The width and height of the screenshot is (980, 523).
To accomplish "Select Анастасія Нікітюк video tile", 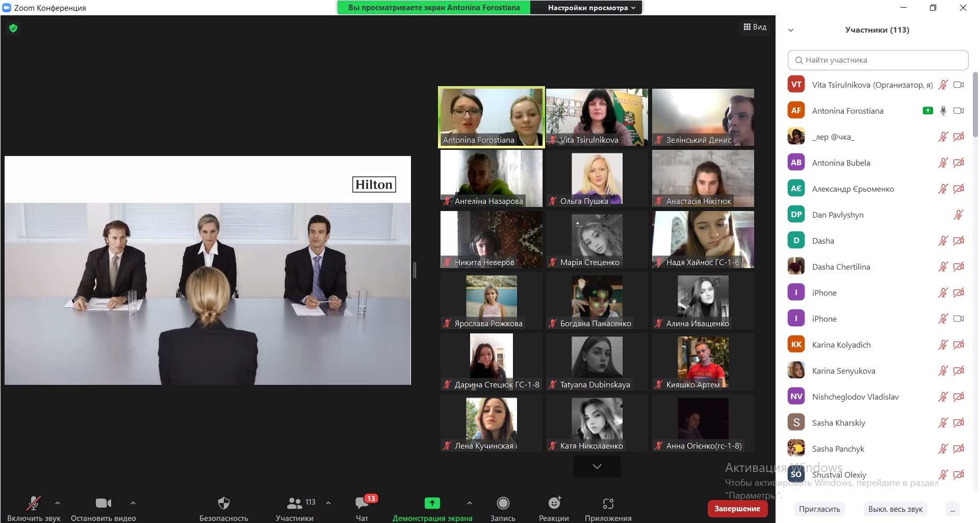I will point(703,178).
